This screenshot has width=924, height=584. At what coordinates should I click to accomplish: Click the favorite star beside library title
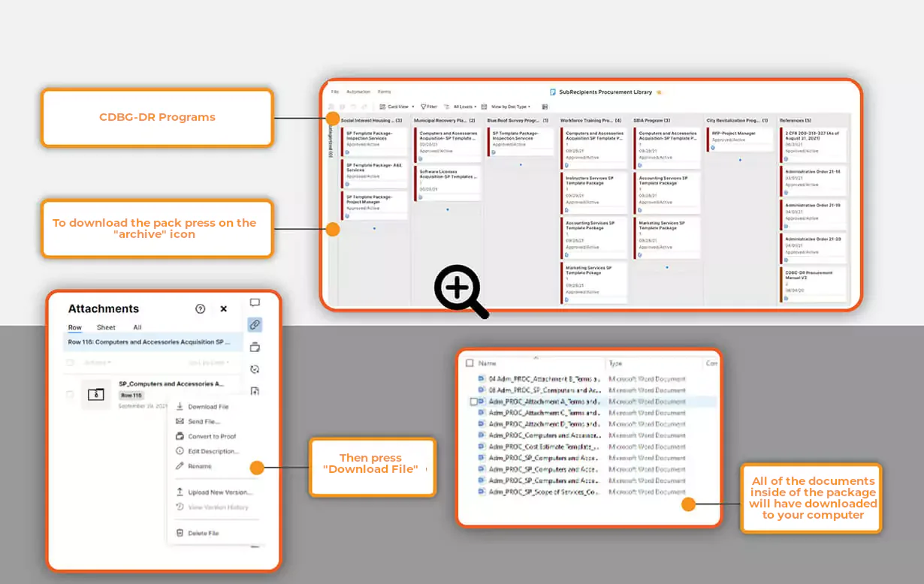659,92
